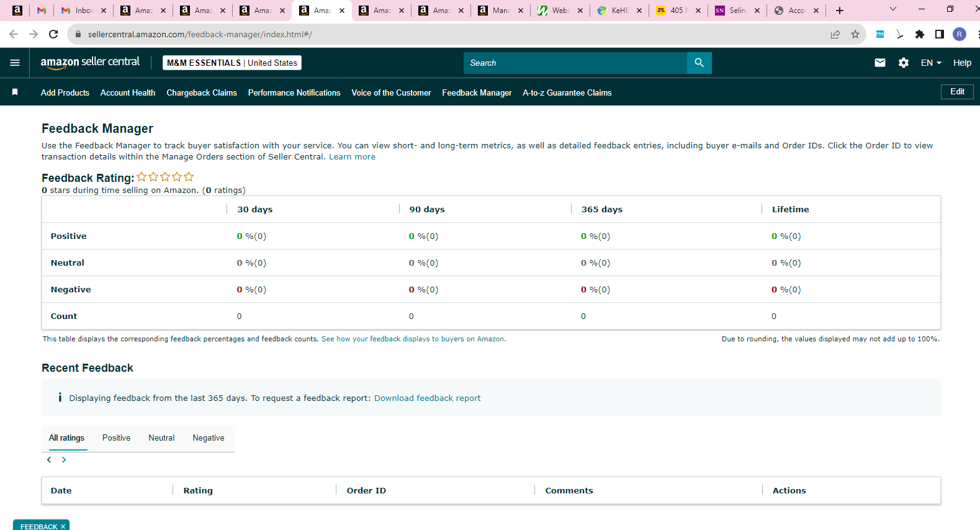Click the browser address bar URL
980x530 pixels.
pos(200,34)
